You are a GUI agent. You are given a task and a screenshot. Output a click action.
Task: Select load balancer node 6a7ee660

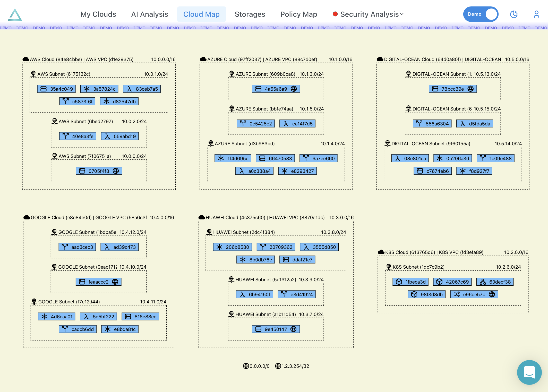318,158
